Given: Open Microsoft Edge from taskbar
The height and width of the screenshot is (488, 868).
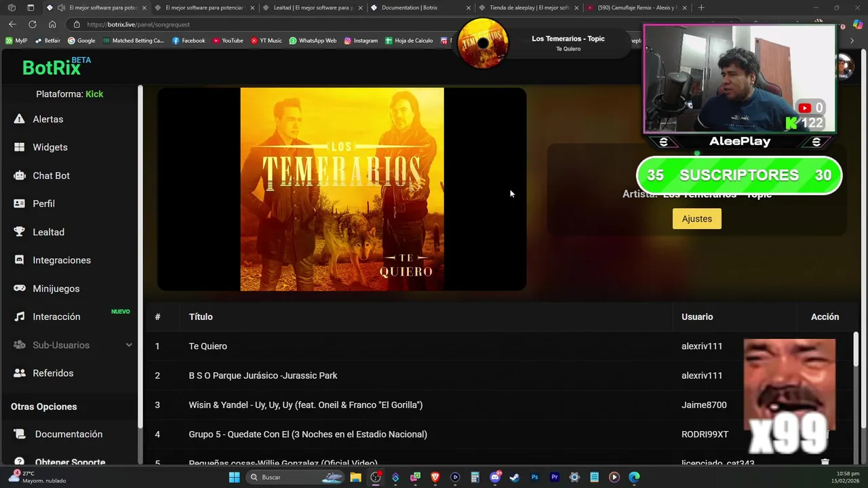Looking at the screenshot, I should 634,477.
